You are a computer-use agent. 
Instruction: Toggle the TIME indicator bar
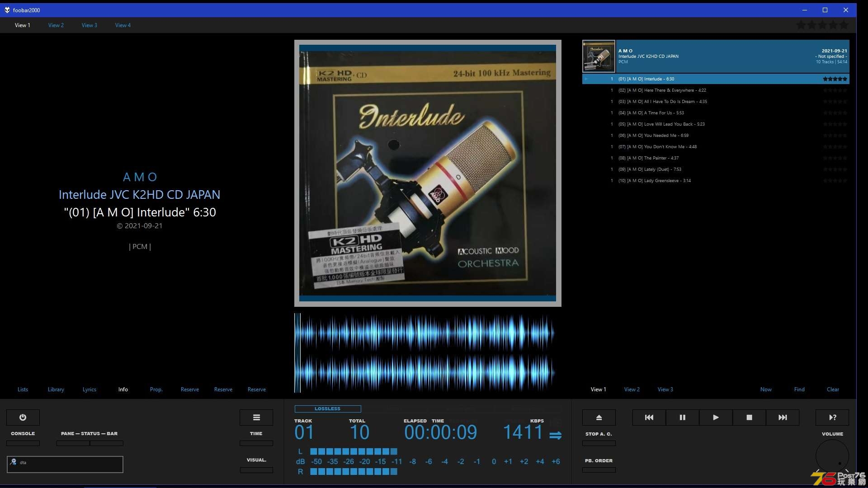point(256,443)
